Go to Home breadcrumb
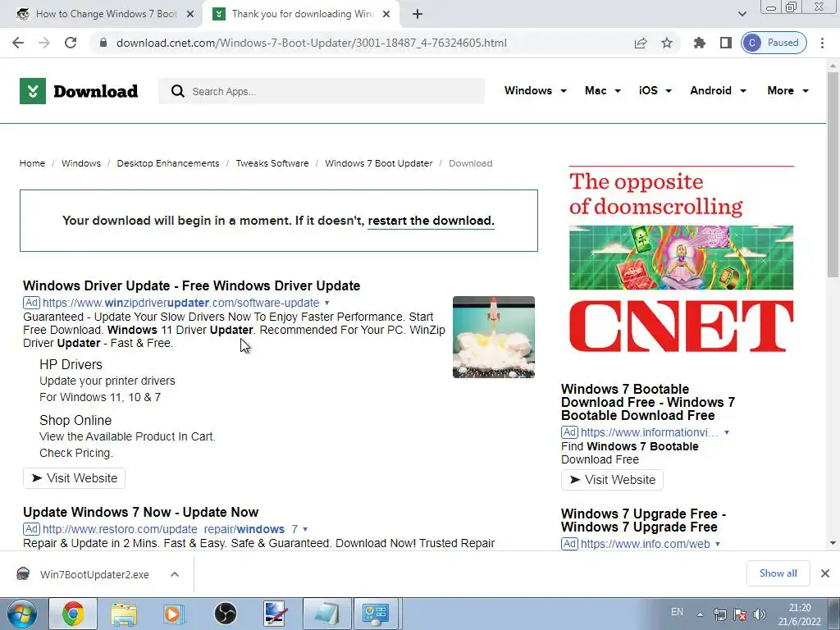 tap(32, 163)
